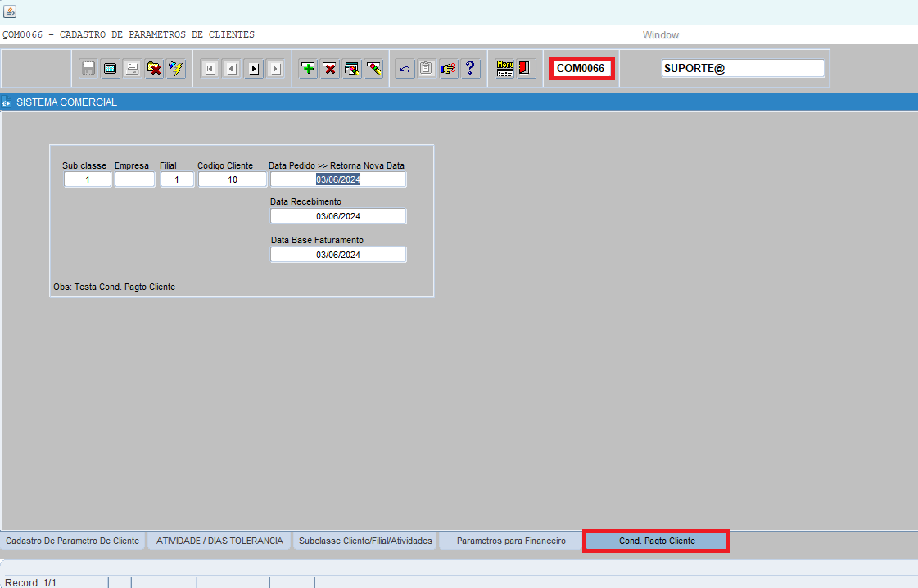Click the SISTEMA COMERCIAL header text
This screenshot has width=918, height=588.
67,102
